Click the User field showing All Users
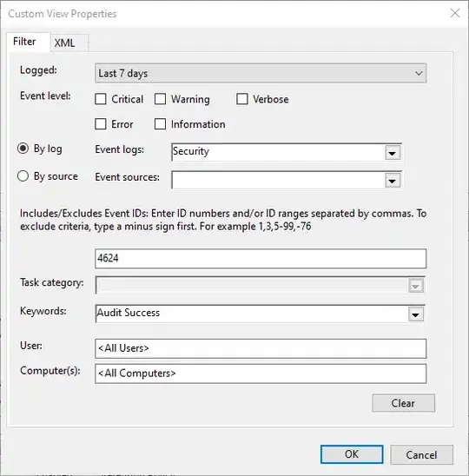469x476 pixels. pyautogui.click(x=261, y=348)
